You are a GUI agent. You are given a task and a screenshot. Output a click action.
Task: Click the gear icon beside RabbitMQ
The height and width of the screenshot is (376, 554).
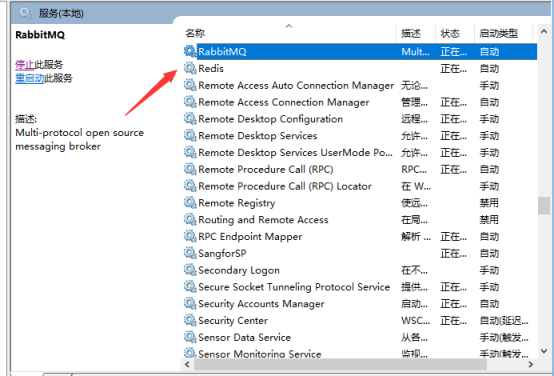pos(190,52)
